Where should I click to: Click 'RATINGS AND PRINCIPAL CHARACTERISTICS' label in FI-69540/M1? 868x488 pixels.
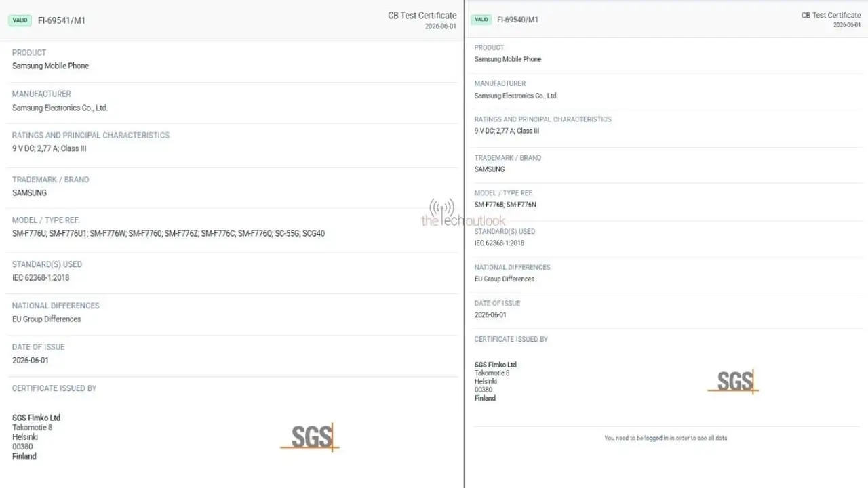[542, 119]
